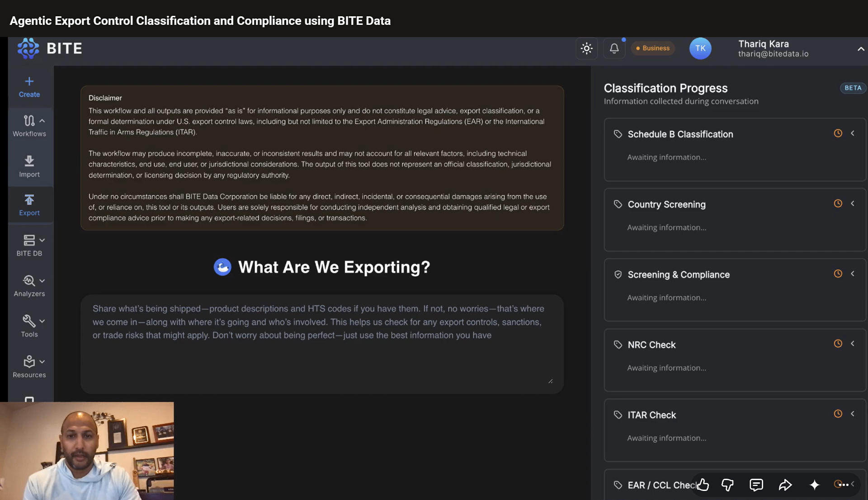Expand the Analyzers submenu chevron
Image resolution: width=868 pixels, height=500 pixels.
coord(42,281)
